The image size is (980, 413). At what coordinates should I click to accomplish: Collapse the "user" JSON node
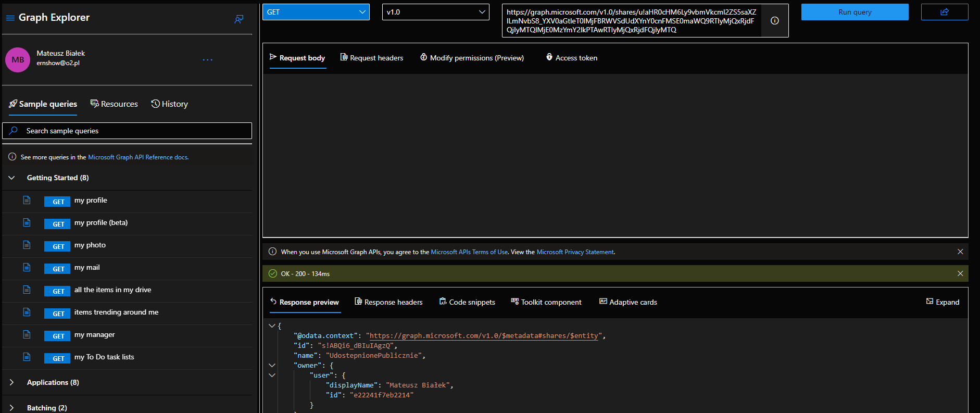pos(272,376)
